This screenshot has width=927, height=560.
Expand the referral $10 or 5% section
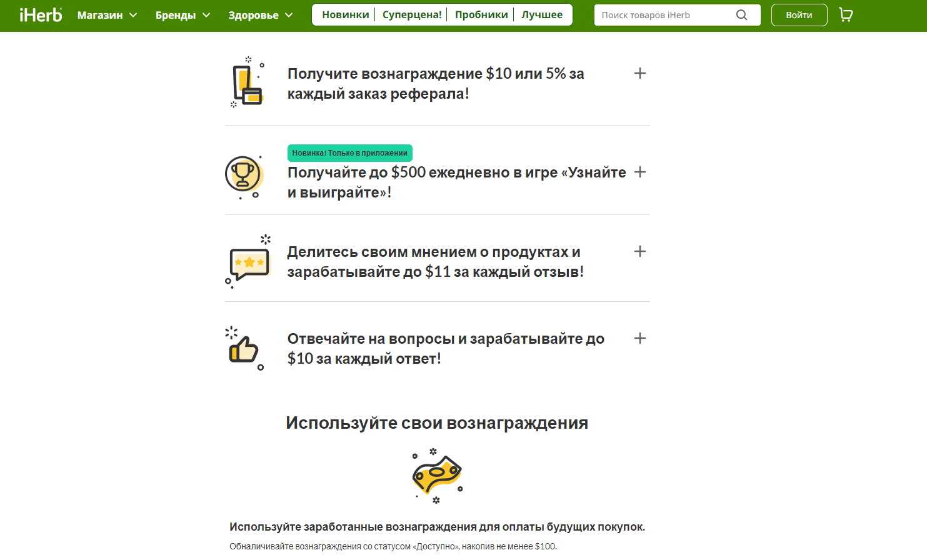point(639,73)
